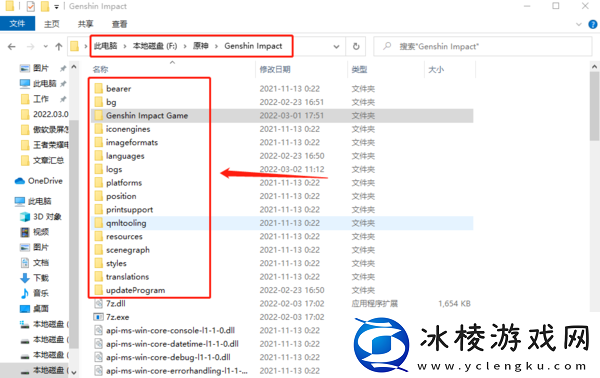Screen dimensions: 600x378
Task: Open pinned 此电脑 in Quick access
Action: [44, 83]
